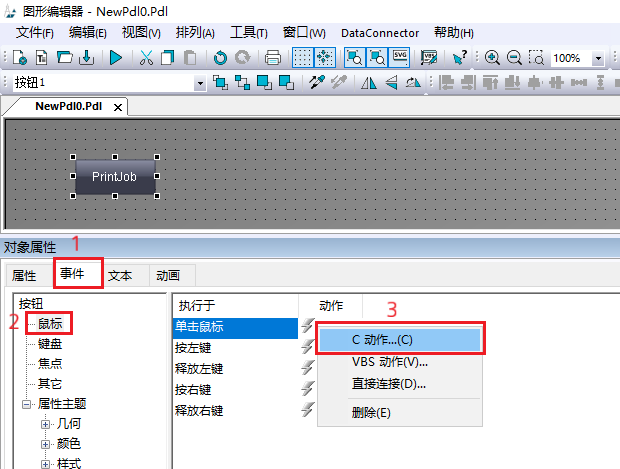
Task: Zoom out with the minus magnifier
Action: pyautogui.click(x=514, y=58)
